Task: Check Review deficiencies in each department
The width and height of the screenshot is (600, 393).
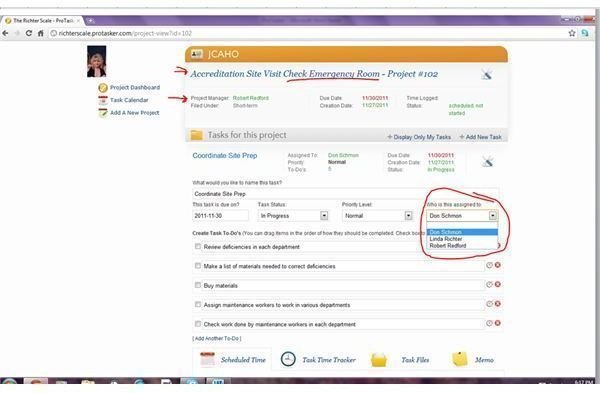Action: [198, 246]
